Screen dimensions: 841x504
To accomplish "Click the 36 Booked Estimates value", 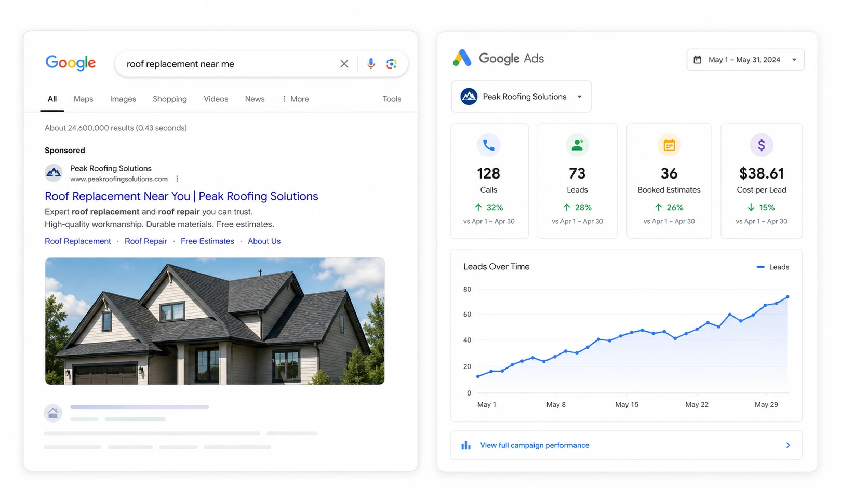I will (x=669, y=173).
